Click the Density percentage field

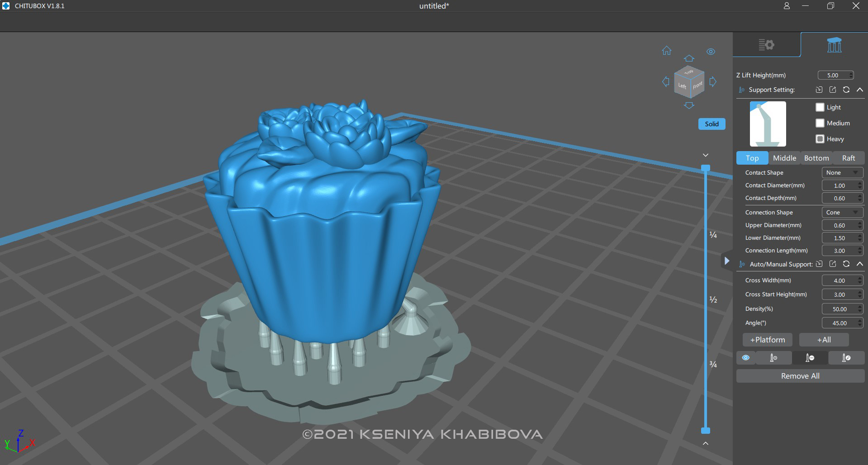842,309
